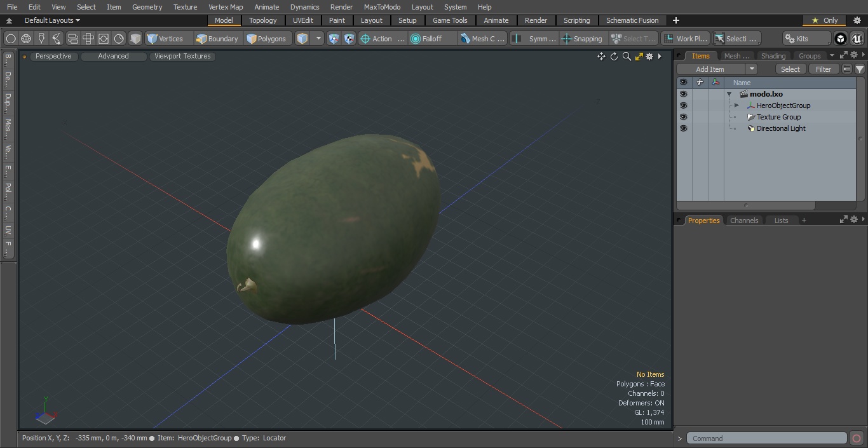Select the circle selection tool icon

11,39
